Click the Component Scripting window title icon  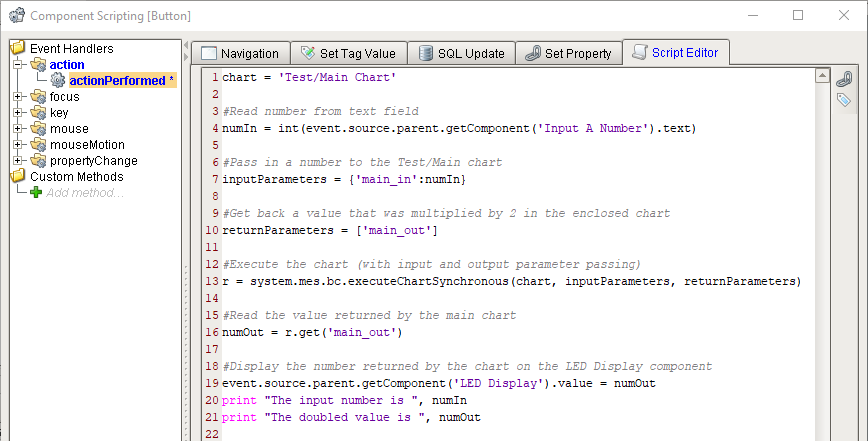(x=16, y=16)
